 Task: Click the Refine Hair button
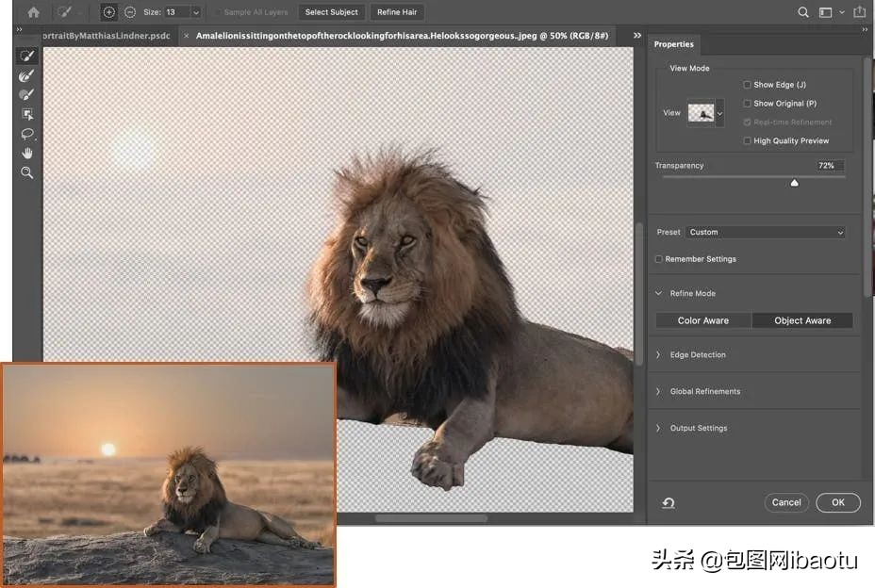(x=397, y=12)
